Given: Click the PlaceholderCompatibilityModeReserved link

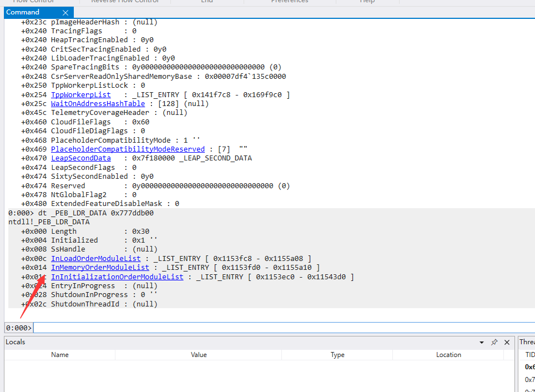Looking at the screenshot, I should coord(128,149).
